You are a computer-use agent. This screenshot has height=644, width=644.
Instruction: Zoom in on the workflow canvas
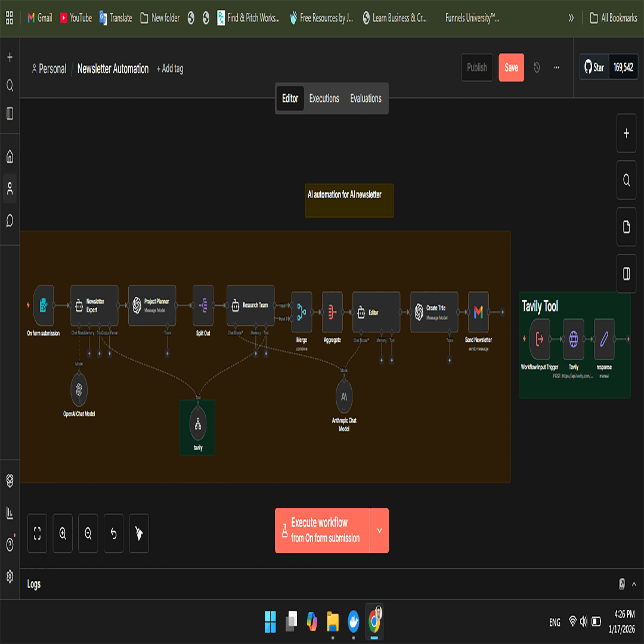click(x=63, y=533)
